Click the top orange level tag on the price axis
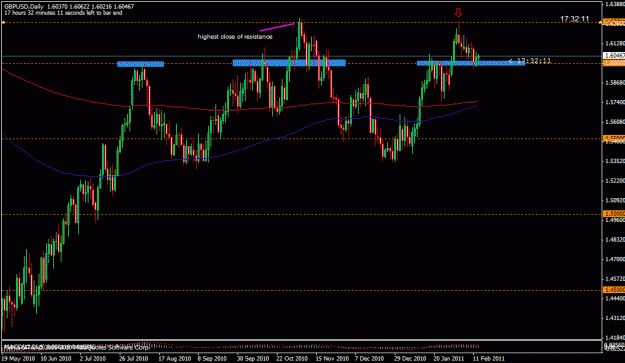Image resolution: width=625 pixels, height=363 pixels. 614,22
